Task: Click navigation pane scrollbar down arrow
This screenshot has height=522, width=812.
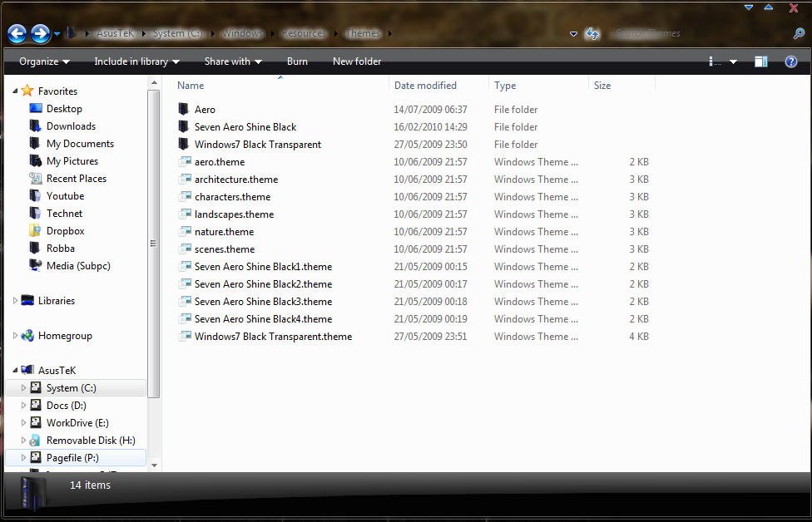Action: click(154, 465)
